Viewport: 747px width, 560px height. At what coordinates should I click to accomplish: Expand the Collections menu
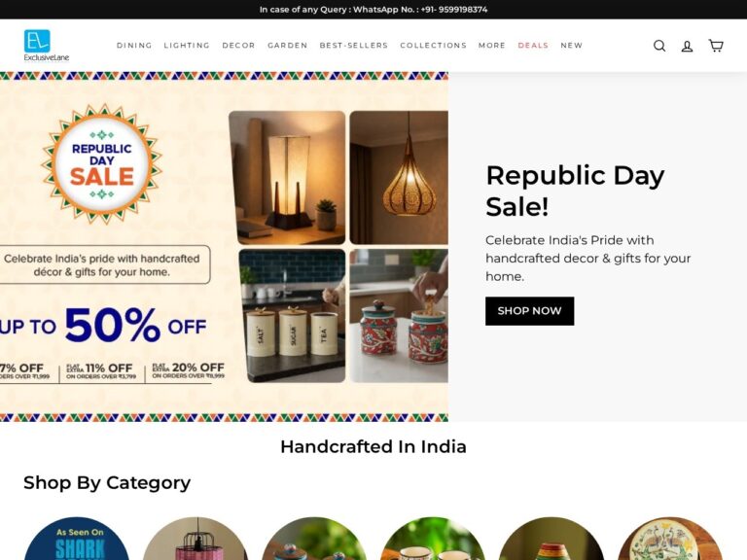coord(434,46)
